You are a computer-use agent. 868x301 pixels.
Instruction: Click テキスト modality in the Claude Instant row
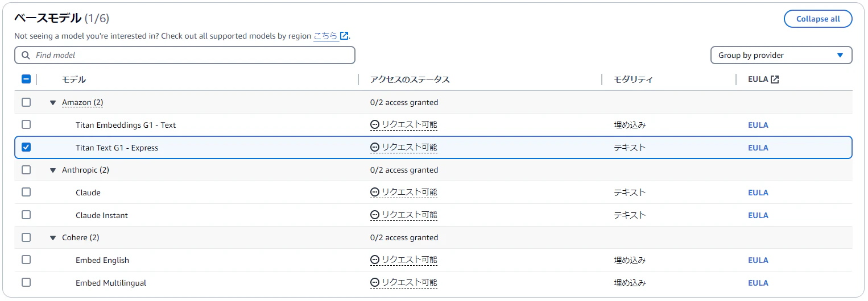coord(630,215)
